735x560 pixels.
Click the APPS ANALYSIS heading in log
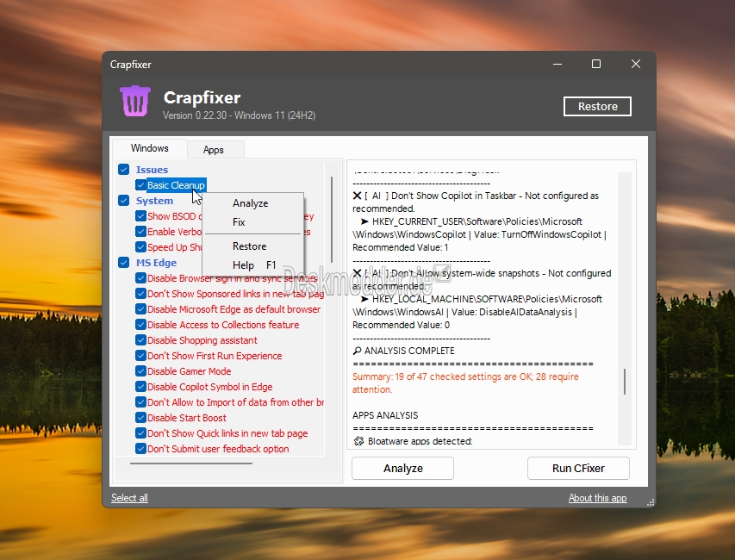[385, 415]
